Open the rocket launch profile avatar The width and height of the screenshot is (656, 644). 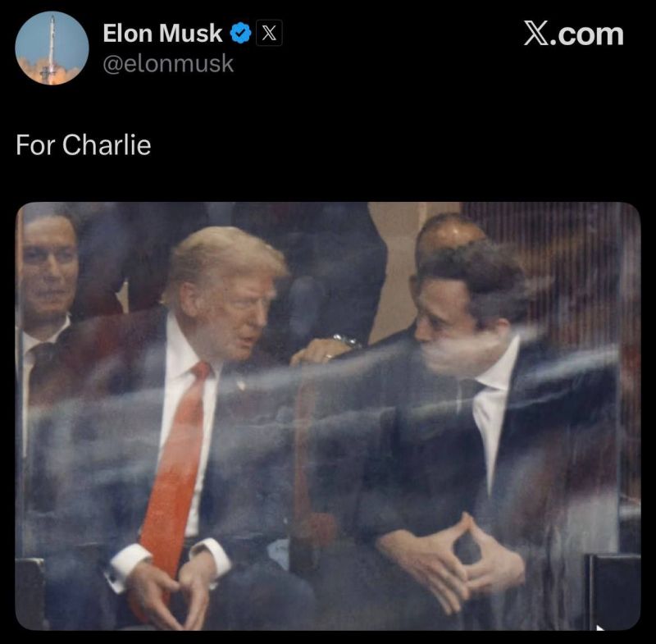pyautogui.click(x=52, y=48)
